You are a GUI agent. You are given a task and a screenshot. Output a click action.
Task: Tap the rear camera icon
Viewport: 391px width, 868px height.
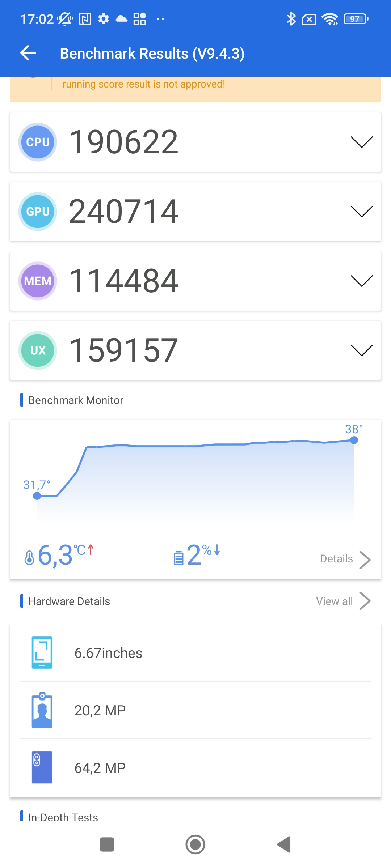(x=42, y=767)
